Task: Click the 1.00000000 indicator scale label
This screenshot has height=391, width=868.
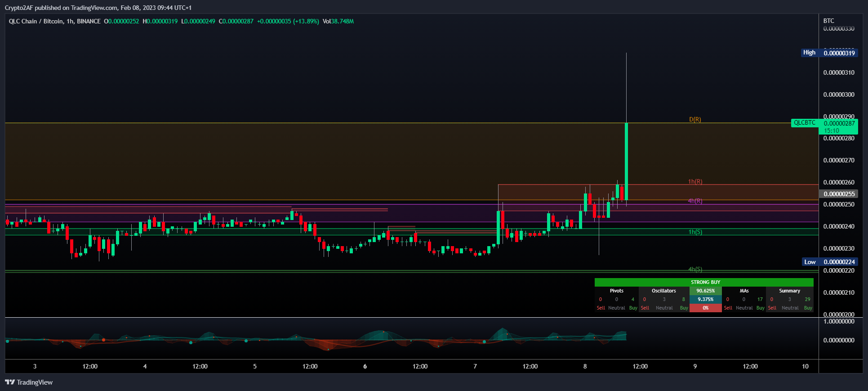Action: (839, 322)
